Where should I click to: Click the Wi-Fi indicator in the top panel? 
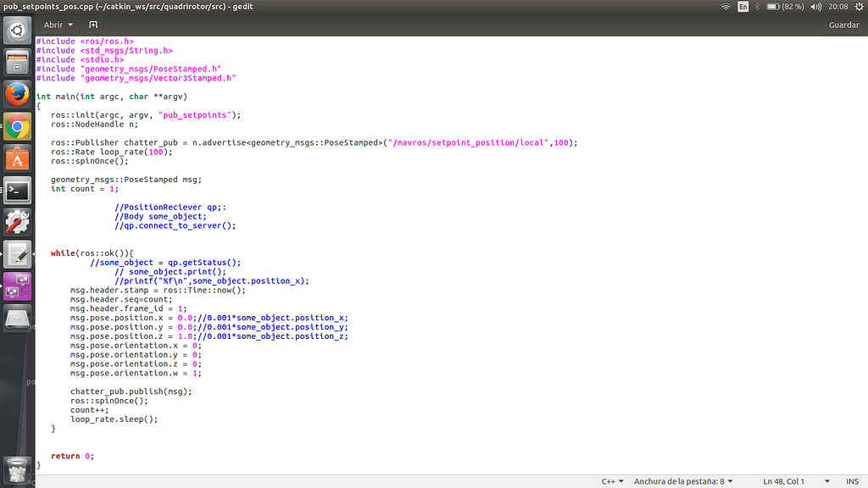(x=725, y=7)
